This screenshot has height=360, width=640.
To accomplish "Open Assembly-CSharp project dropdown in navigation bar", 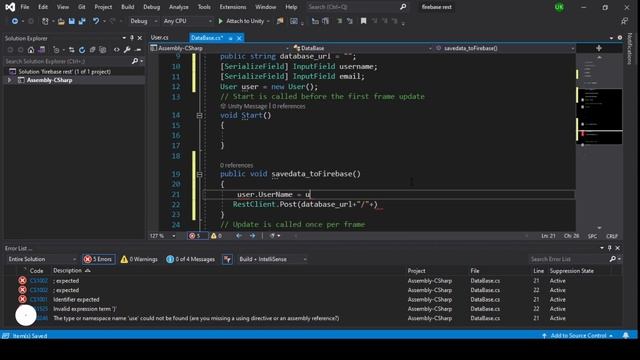I will 219,48.
